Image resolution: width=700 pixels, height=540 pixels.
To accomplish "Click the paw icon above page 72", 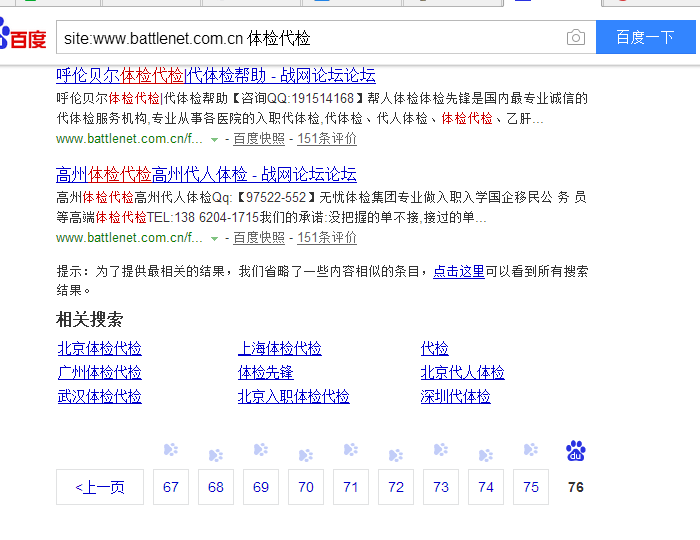I will pyautogui.click(x=396, y=455).
